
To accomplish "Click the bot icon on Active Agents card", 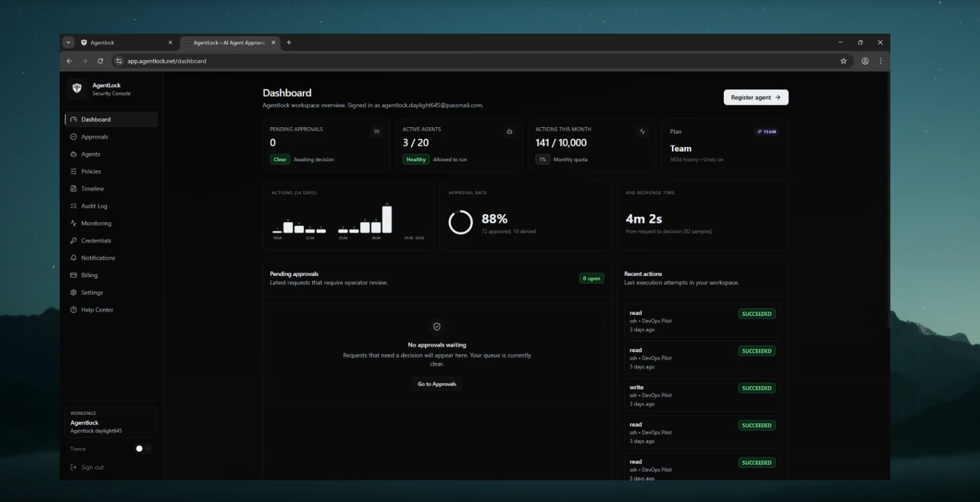I will [510, 131].
